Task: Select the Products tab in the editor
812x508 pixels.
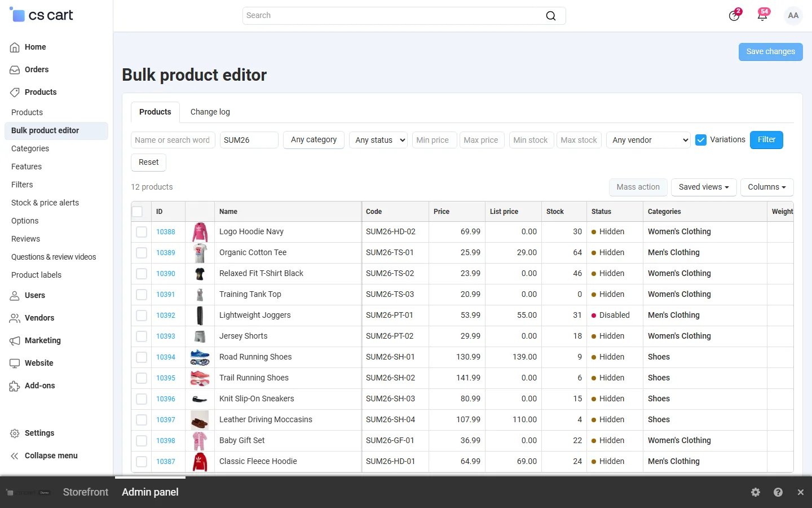Action: (x=155, y=112)
